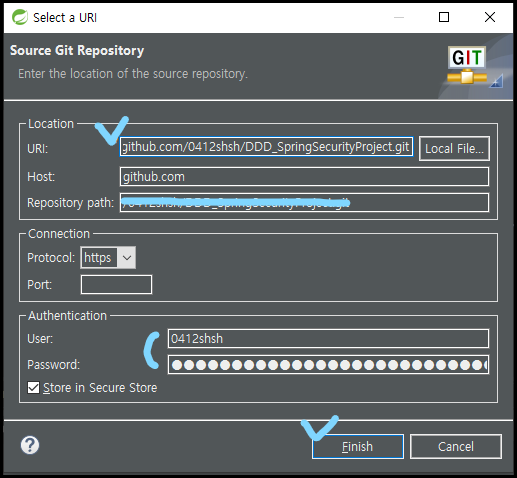
Task: Focus the Host field containing github.com
Action: click(304, 177)
